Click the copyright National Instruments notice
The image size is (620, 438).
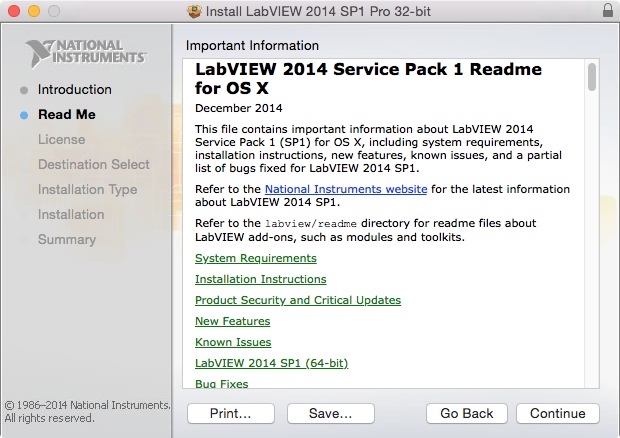point(87,412)
